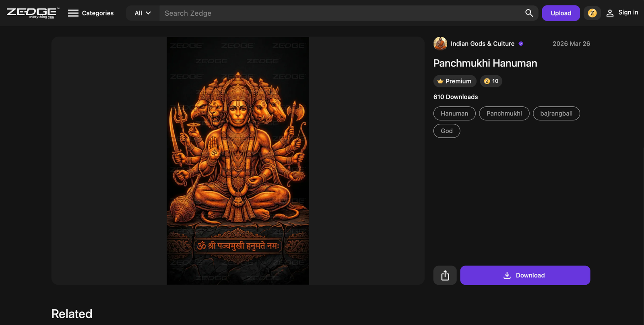This screenshot has height=325, width=644.
Task: Click the 10 coins price badge
Action: click(491, 81)
